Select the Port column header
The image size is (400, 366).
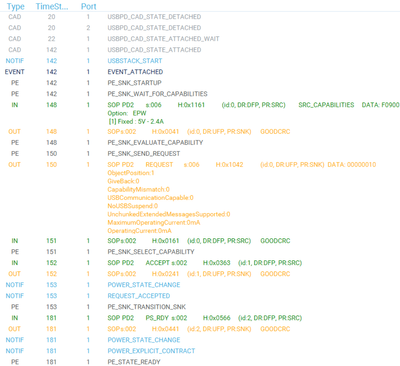click(88, 6)
